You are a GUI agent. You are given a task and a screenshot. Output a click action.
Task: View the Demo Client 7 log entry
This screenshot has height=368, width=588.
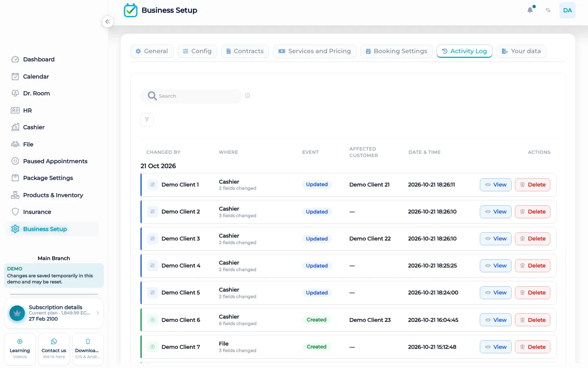(496, 347)
